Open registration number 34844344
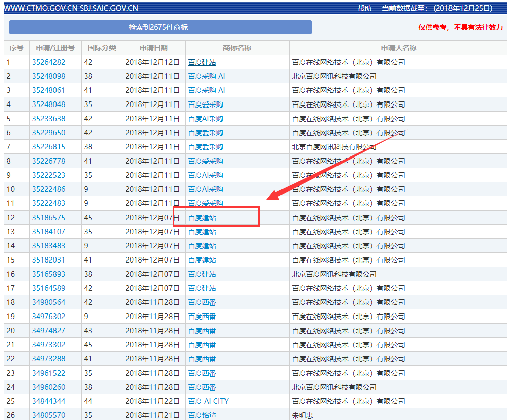507x420 pixels. pyautogui.click(x=48, y=401)
